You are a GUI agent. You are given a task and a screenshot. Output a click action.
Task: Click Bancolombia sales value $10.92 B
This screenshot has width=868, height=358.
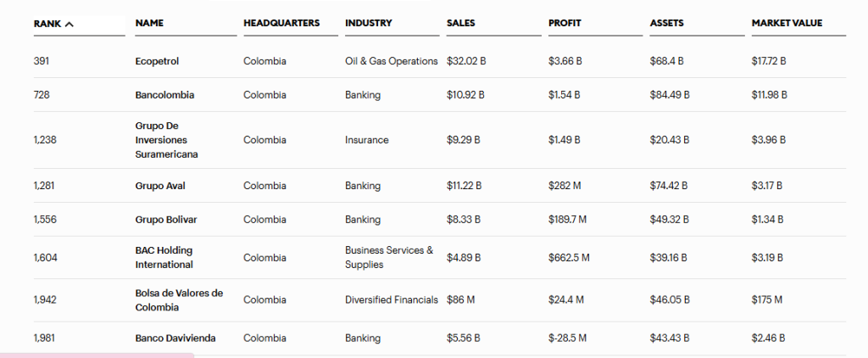pos(465,95)
